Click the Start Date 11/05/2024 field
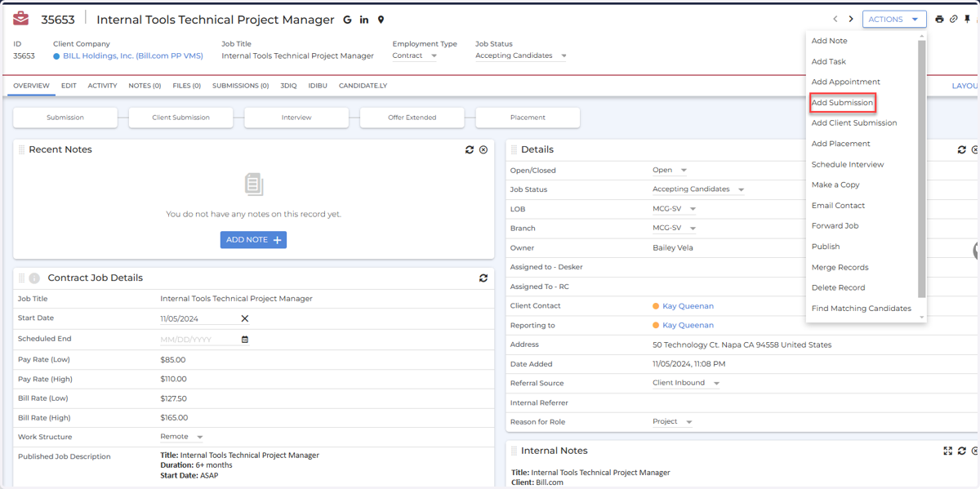Screen dimensions: 980x489 click(x=199, y=319)
